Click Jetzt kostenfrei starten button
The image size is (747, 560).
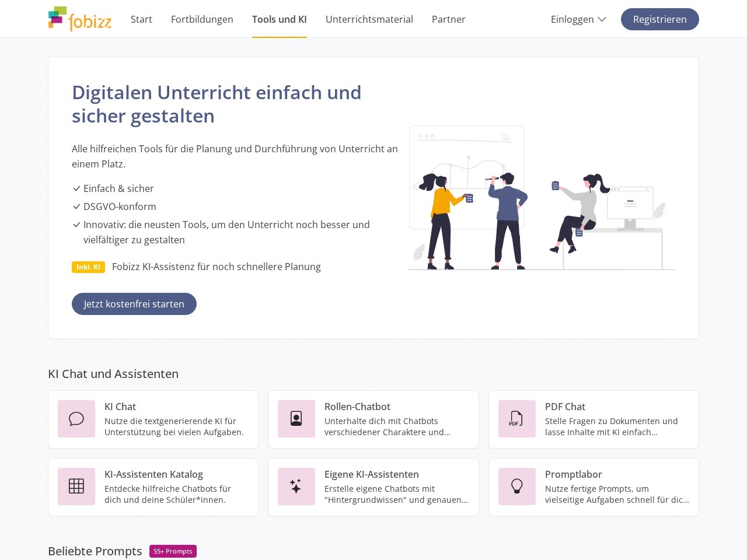click(134, 304)
